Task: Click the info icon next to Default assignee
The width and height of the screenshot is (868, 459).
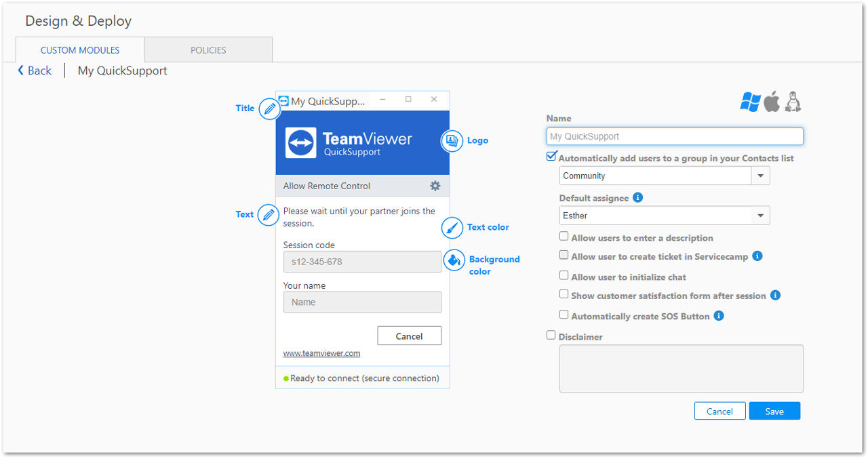Action: click(637, 198)
